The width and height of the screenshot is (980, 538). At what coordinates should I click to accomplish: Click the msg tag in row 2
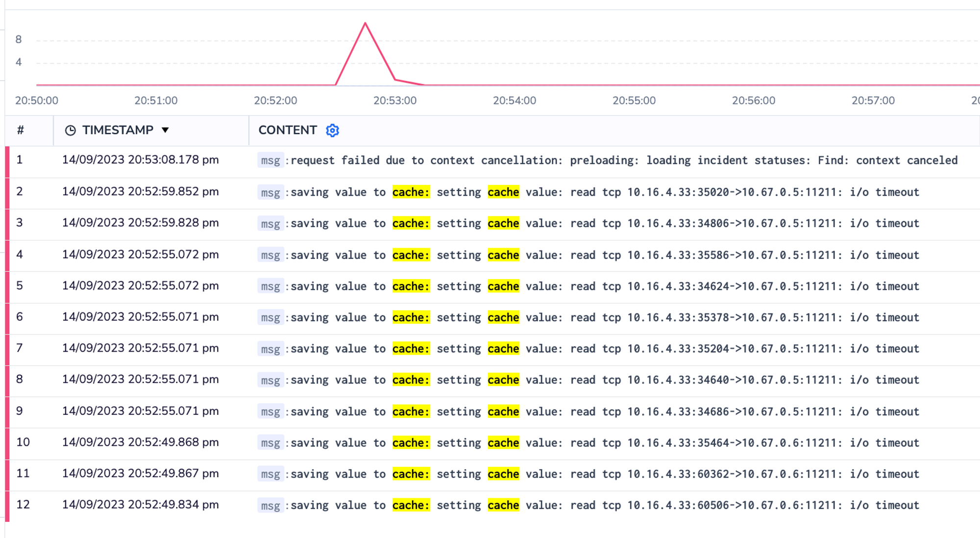270,192
